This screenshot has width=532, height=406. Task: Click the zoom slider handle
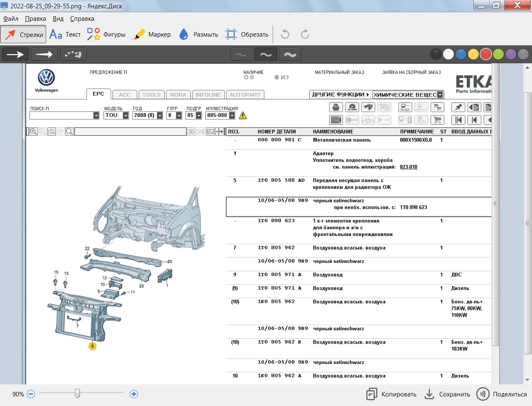click(77, 394)
